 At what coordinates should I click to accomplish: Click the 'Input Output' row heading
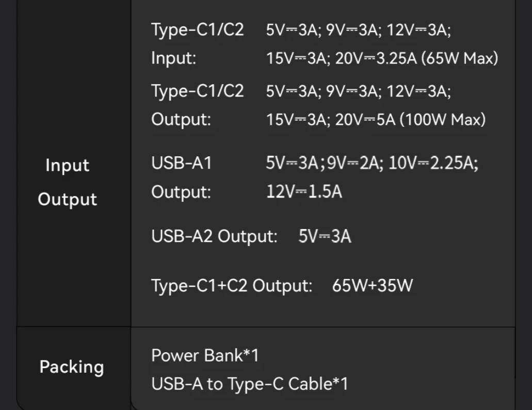(67, 182)
